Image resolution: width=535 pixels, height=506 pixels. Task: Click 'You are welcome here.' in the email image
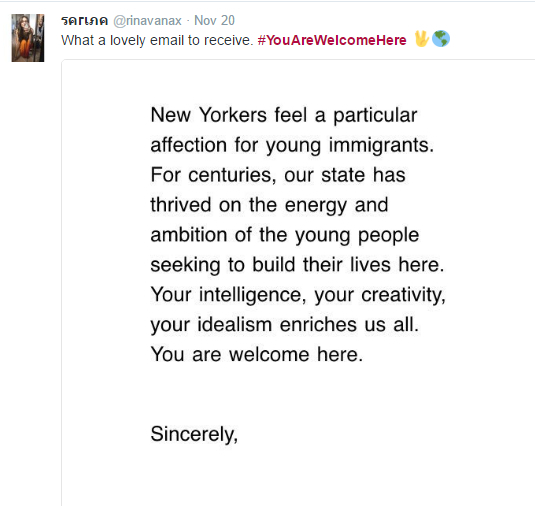tap(257, 355)
